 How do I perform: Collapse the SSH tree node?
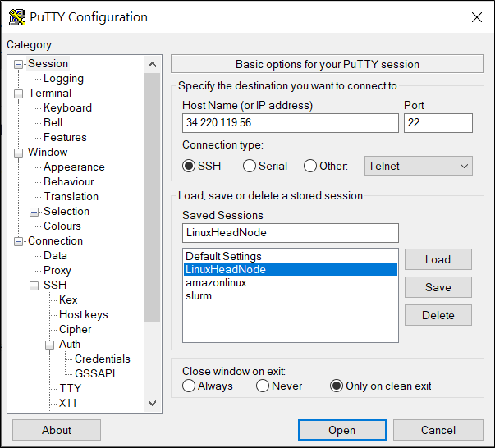[x=34, y=286]
